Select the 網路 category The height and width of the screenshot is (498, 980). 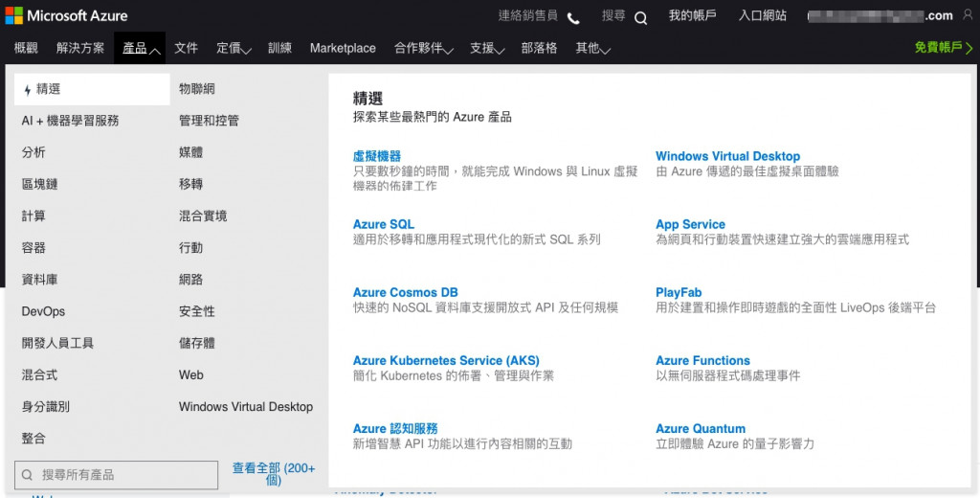pyautogui.click(x=190, y=280)
